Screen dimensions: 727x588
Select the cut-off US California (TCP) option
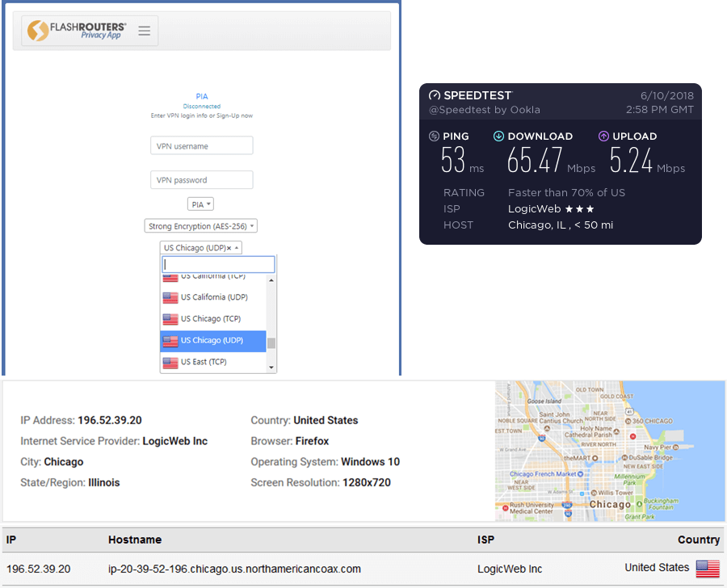click(213, 277)
